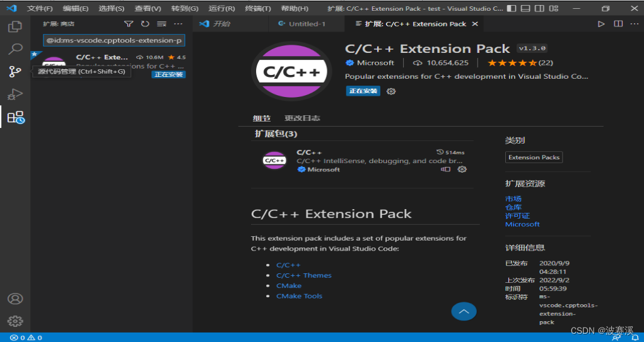Click the large C/C++ extension logo
This screenshot has height=342, width=644.
pyautogui.click(x=291, y=71)
